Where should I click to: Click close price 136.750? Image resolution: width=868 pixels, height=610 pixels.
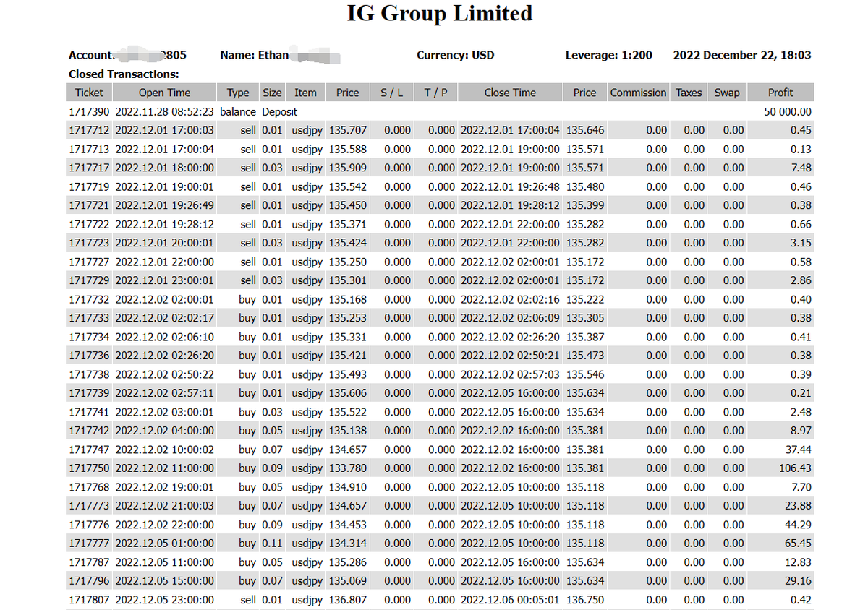[585, 600]
